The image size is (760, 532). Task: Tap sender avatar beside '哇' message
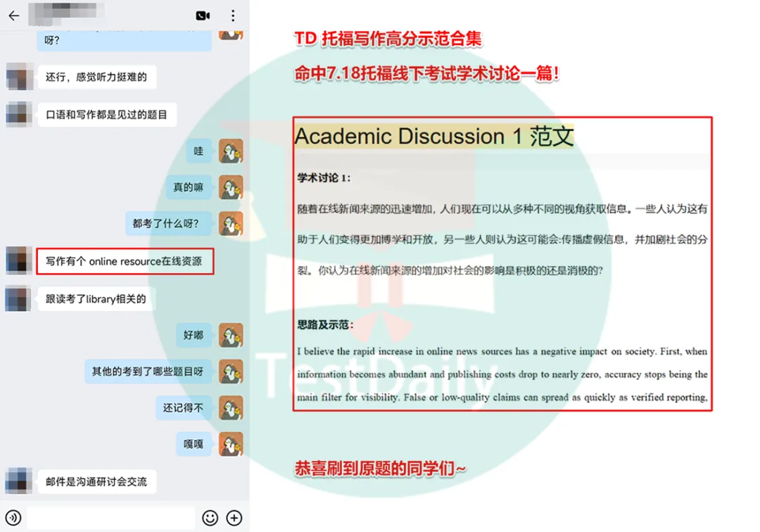point(231,151)
